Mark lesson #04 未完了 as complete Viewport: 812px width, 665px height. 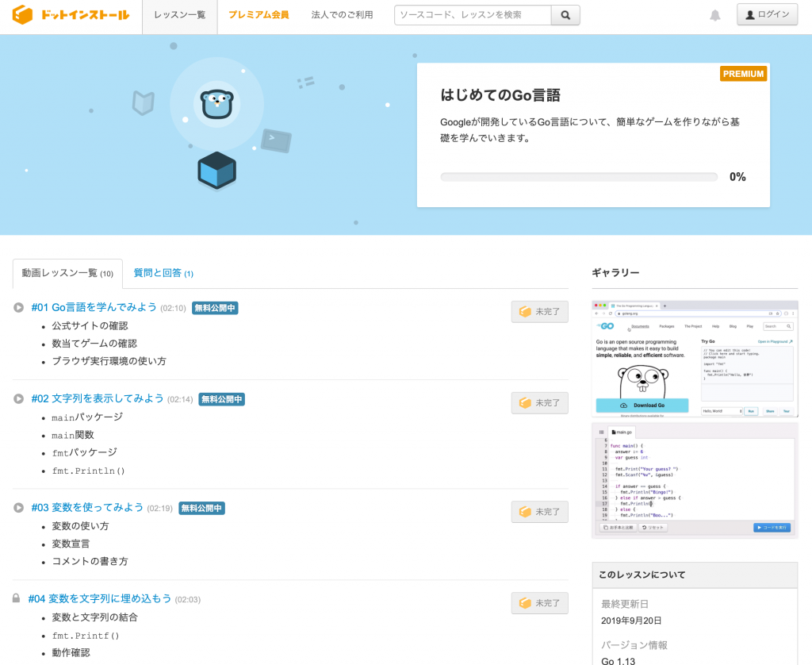(539, 603)
